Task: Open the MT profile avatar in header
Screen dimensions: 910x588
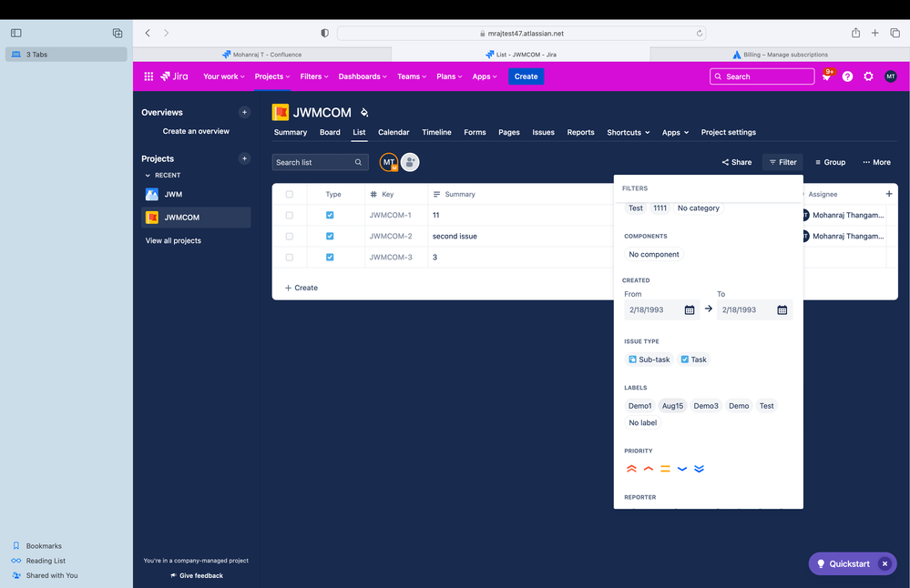Action: pyautogui.click(x=890, y=76)
